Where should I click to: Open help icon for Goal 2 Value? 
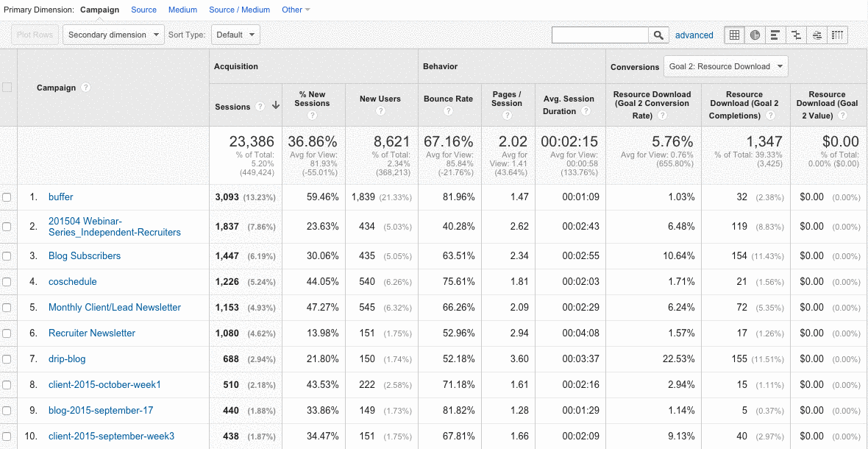point(842,115)
